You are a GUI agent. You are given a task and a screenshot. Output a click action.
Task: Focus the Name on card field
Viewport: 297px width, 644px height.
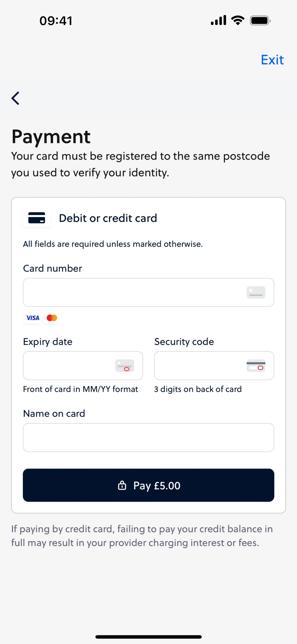tap(148, 437)
